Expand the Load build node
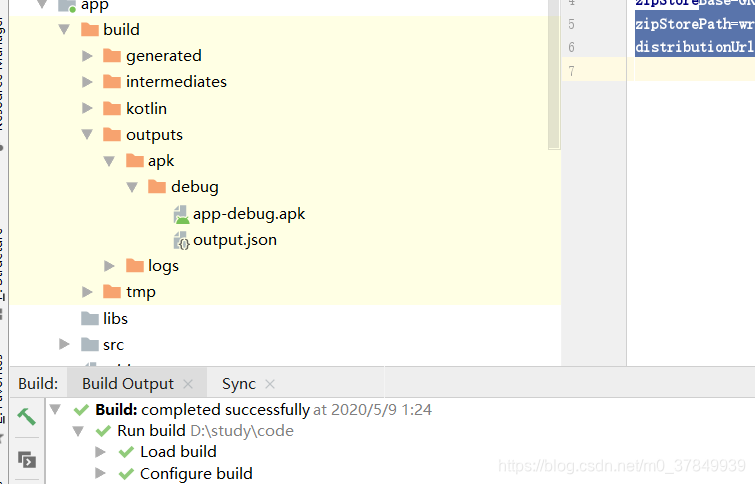Viewport: 755px width, 484px height. click(100, 452)
